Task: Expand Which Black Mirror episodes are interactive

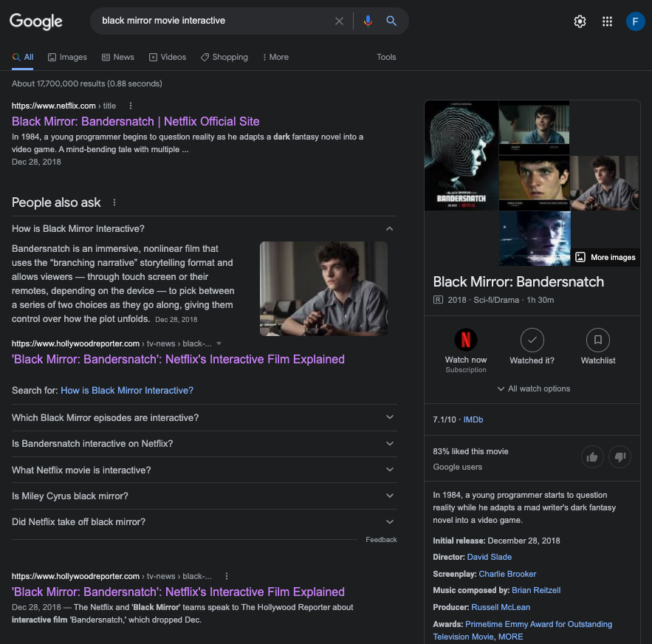Action: pos(205,418)
